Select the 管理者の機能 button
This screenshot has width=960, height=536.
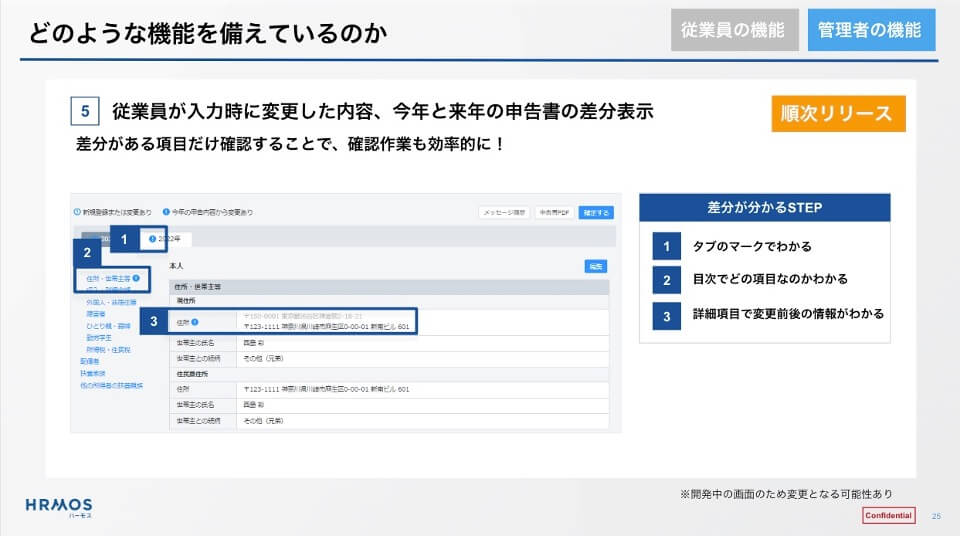click(871, 30)
